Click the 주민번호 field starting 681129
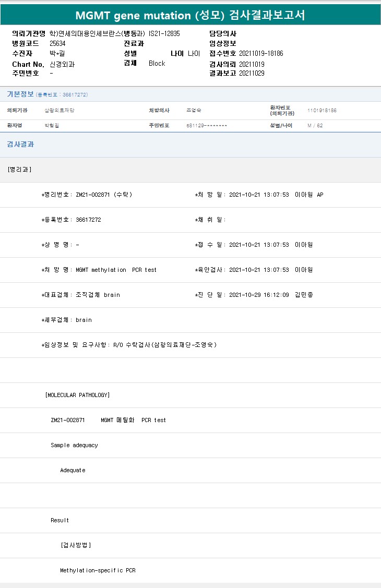This screenshot has height=588, width=381. 206,126
